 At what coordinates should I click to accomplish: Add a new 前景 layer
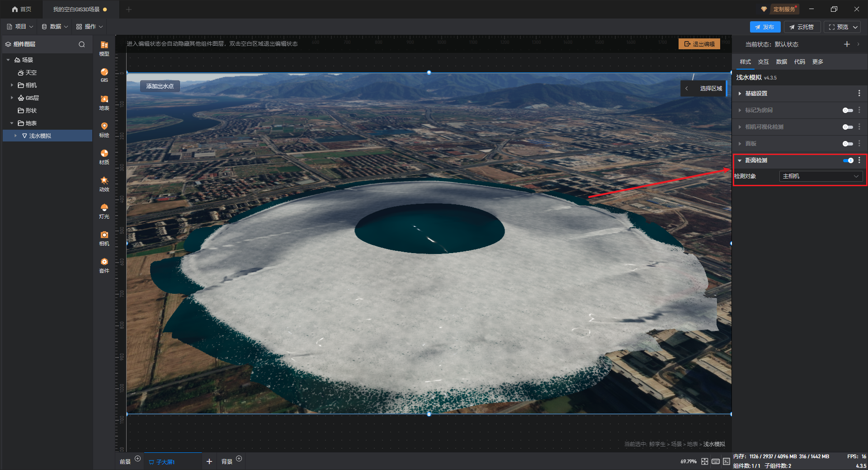(x=138, y=458)
